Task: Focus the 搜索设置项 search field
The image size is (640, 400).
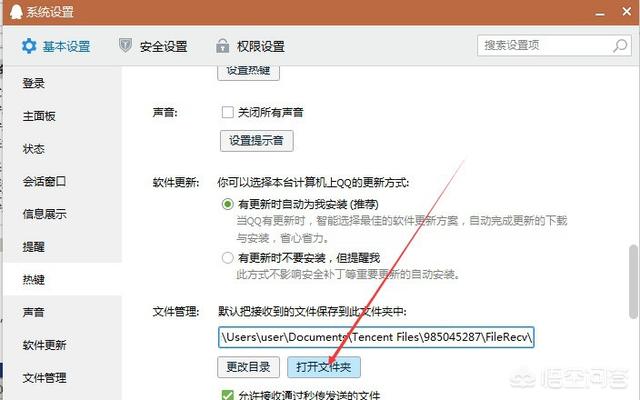Action: click(x=554, y=45)
